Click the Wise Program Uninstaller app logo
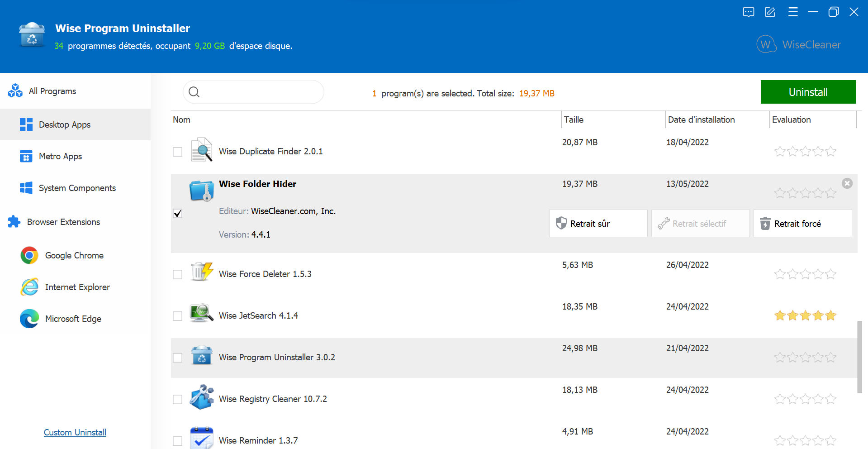The height and width of the screenshot is (449, 868). pyautogui.click(x=32, y=35)
